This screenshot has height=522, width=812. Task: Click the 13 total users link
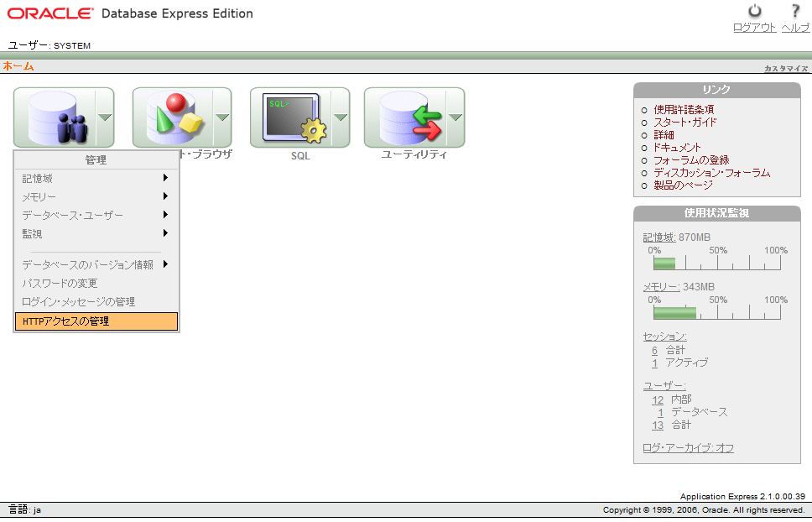[658, 425]
